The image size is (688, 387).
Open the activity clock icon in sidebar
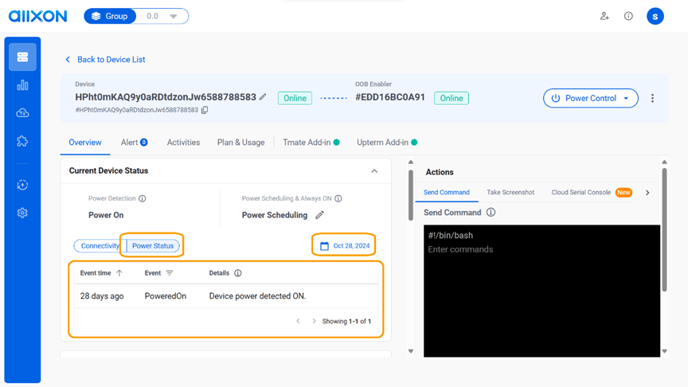[22, 185]
